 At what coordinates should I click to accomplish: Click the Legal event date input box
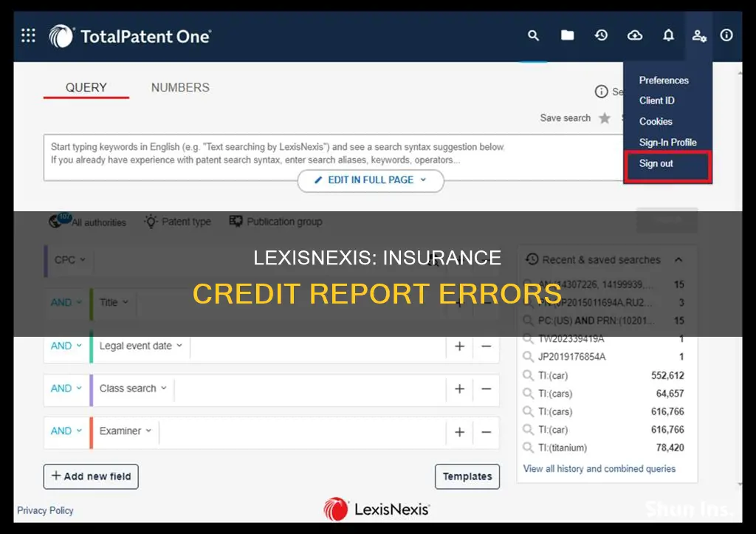click(x=318, y=346)
